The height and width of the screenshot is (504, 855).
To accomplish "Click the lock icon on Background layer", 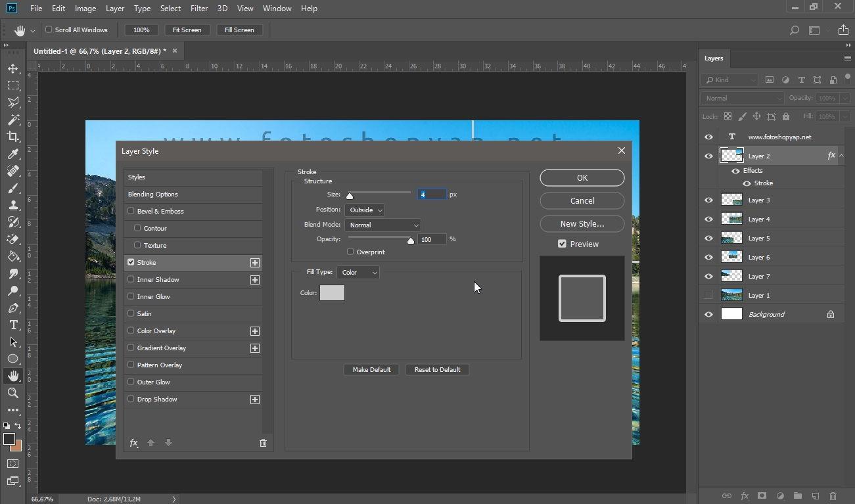I will 831,315.
